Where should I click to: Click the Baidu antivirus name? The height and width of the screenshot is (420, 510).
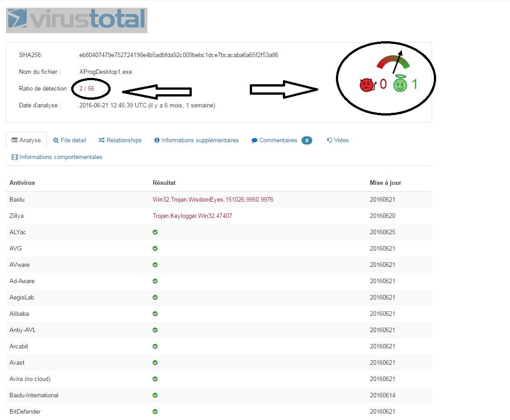point(17,200)
